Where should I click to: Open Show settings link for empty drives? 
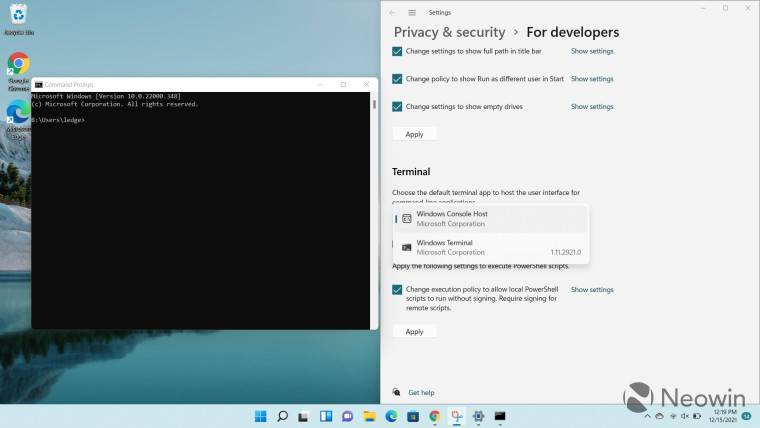592,107
